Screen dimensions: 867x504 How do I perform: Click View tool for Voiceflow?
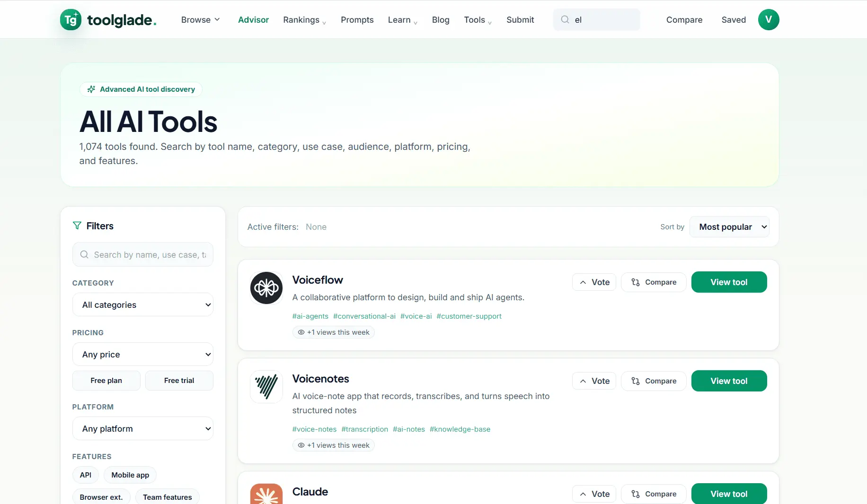729,282
